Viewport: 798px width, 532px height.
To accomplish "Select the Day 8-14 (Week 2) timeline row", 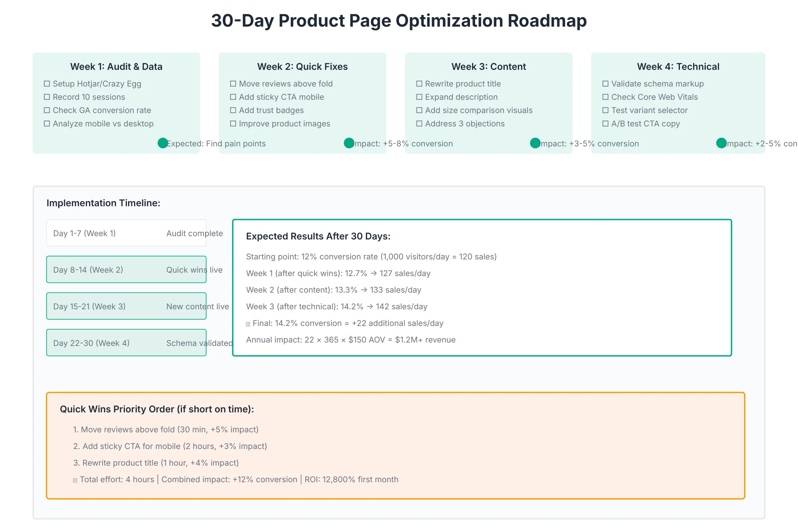I will point(126,269).
